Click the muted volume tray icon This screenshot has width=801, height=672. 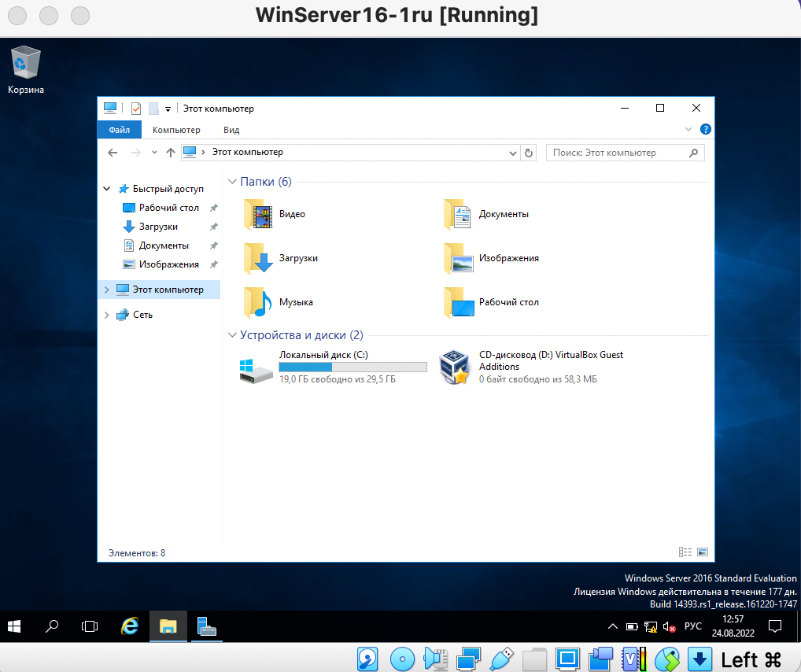click(x=669, y=626)
